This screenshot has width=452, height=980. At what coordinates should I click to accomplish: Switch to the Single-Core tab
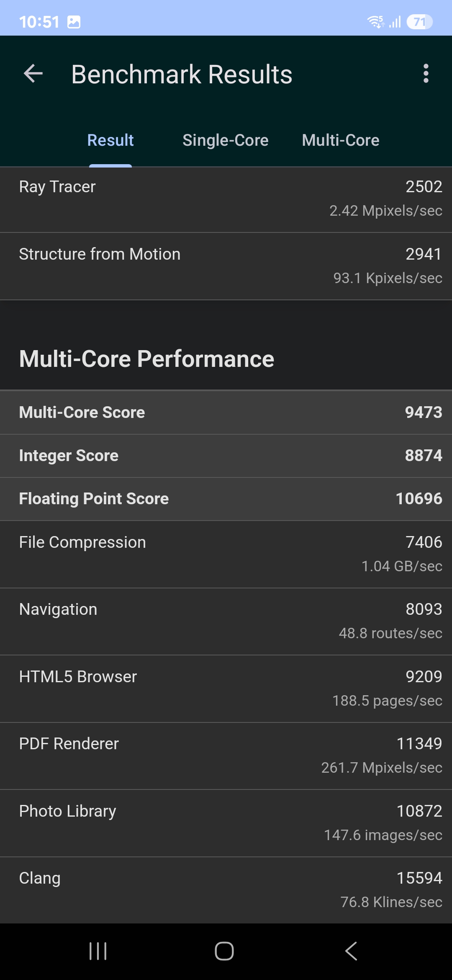click(x=225, y=140)
